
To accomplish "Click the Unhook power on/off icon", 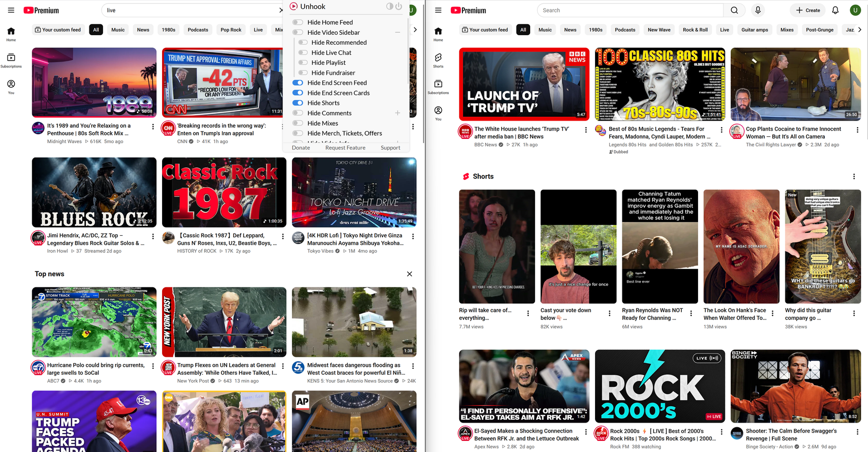I will coord(399,6).
